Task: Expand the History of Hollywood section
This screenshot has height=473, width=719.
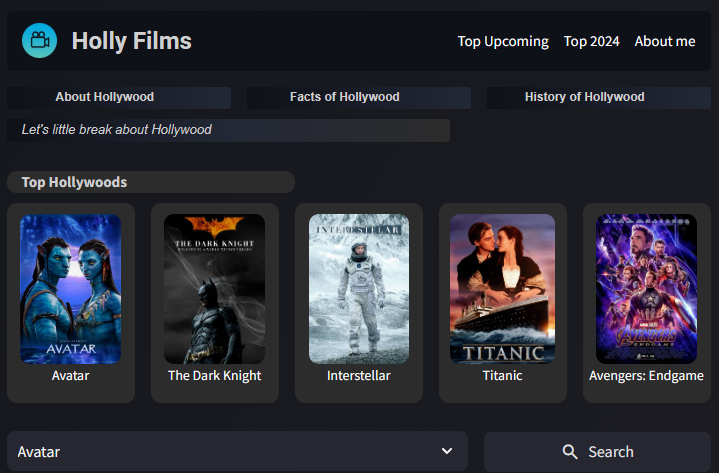Action: [598, 97]
